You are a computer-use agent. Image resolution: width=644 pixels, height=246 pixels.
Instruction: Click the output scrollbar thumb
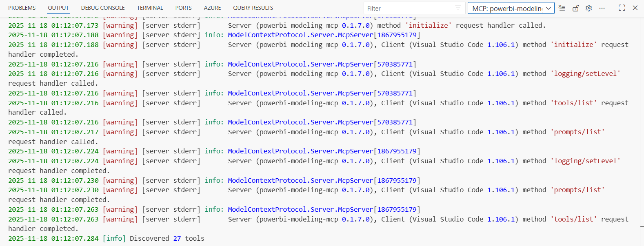tap(642, 226)
